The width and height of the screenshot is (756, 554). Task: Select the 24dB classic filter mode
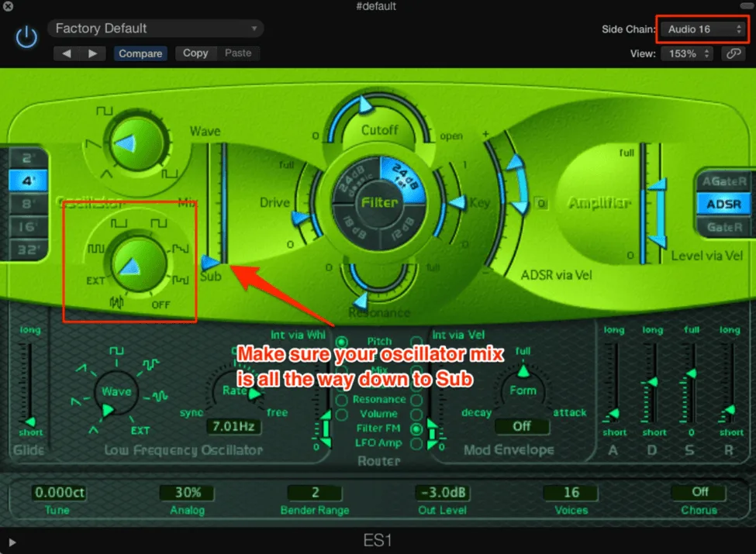(356, 179)
